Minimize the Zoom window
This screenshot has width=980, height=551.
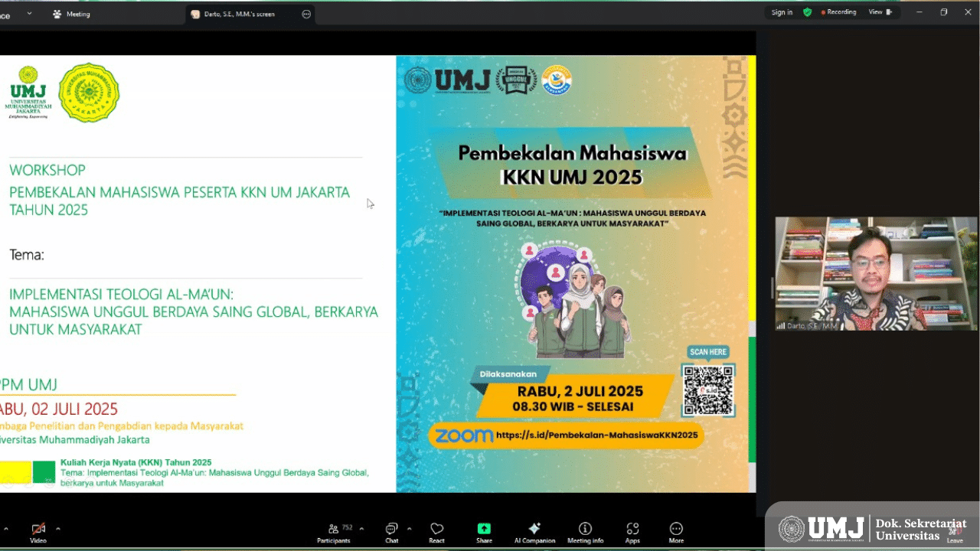919,11
